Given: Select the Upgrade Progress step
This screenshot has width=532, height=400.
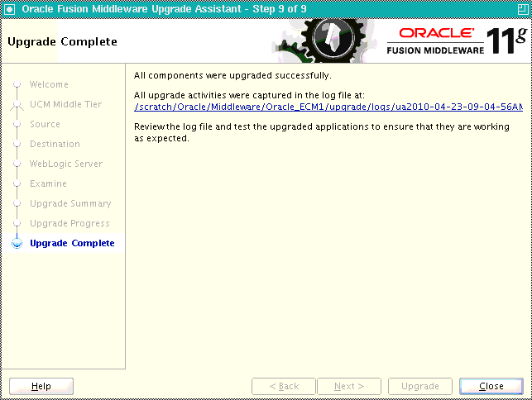Looking at the screenshot, I should (x=69, y=223).
